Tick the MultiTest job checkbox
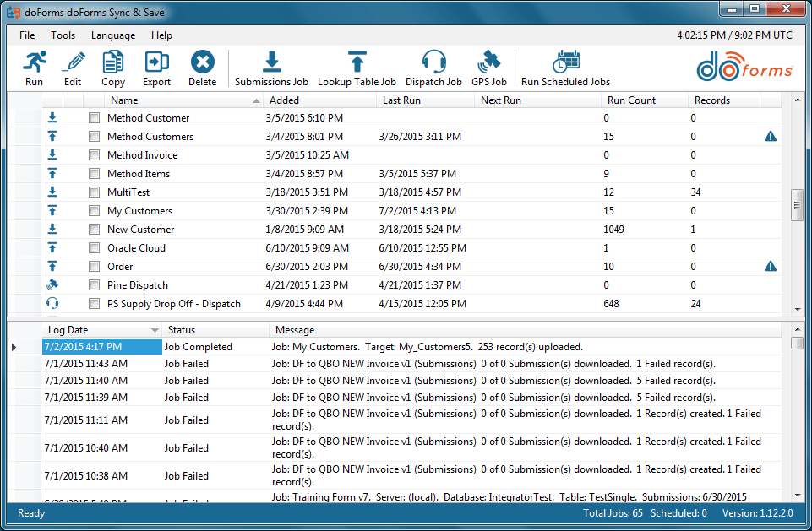The height and width of the screenshot is (531, 812). pos(94,192)
